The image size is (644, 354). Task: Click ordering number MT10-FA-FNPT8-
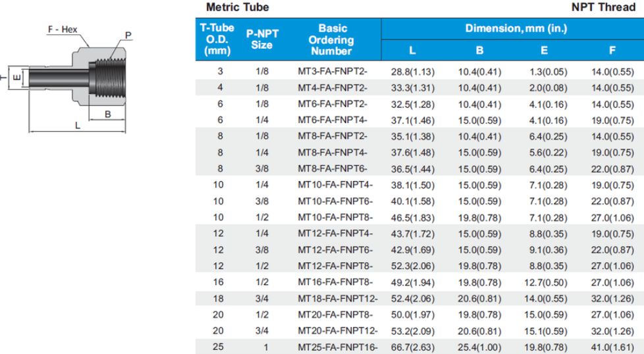(335, 216)
